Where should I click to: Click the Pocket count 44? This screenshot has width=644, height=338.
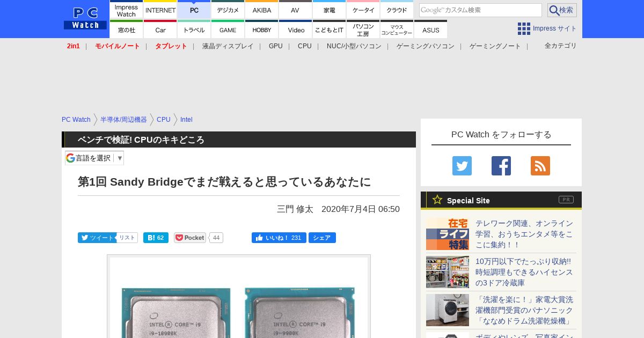(x=216, y=238)
